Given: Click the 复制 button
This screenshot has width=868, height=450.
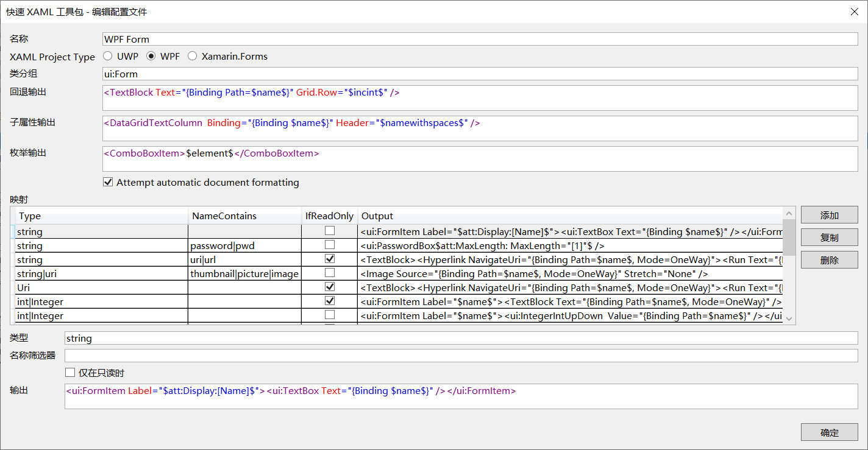Looking at the screenshot, I should pyautogui.click(x=829, y=237).
